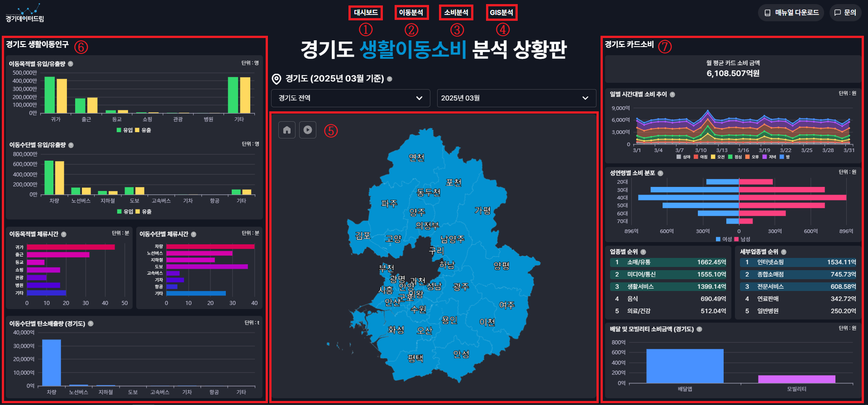868x405 pixels.
Task: Click the home icon on the map
Action: click(x=286, y=130)
